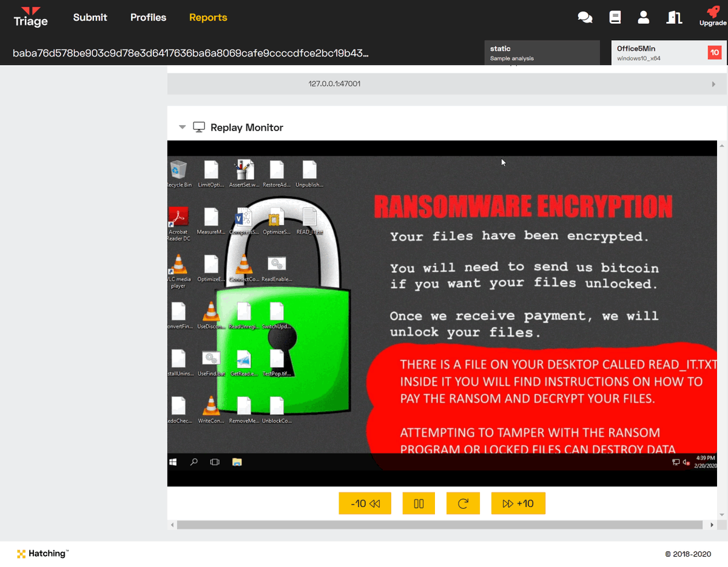
Task: Open the Profiles page
Action: [x=148, y=18]
